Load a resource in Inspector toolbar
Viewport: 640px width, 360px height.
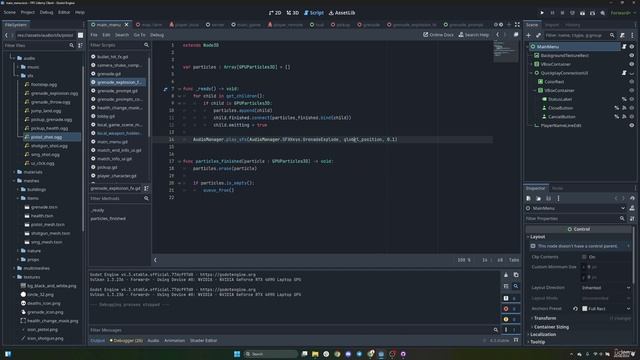click(538, 198)
